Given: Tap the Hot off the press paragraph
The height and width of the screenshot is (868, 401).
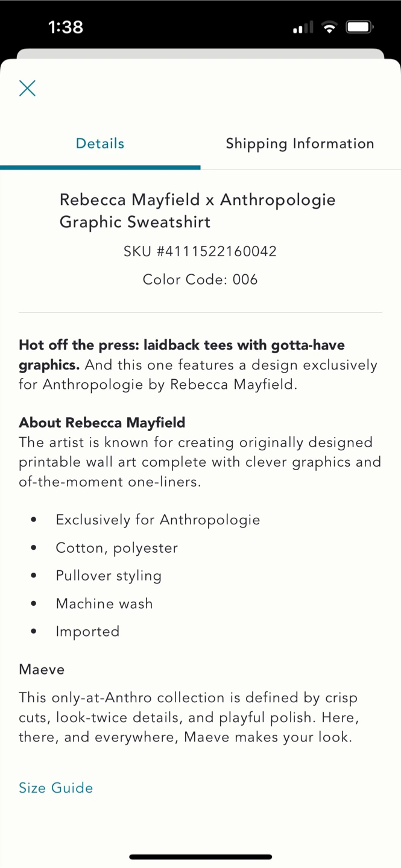Looking at the screenshot, I should pos(198,365).
